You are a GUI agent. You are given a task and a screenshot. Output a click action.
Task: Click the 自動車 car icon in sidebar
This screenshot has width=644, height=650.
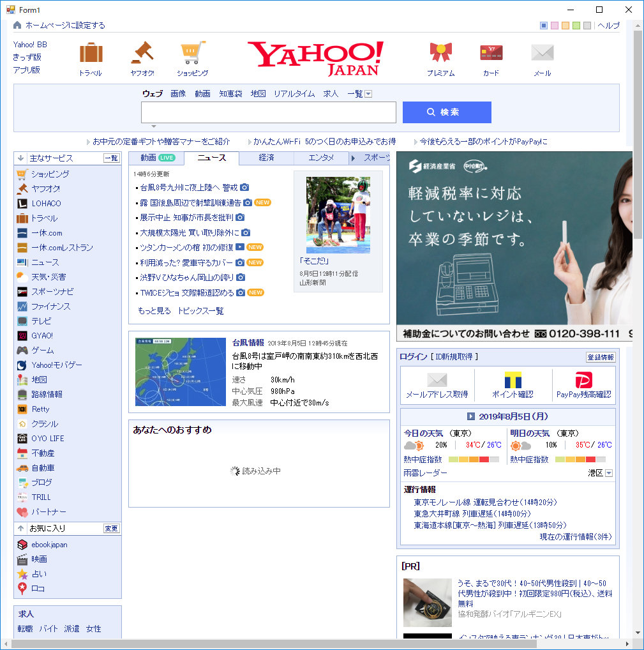22,468
